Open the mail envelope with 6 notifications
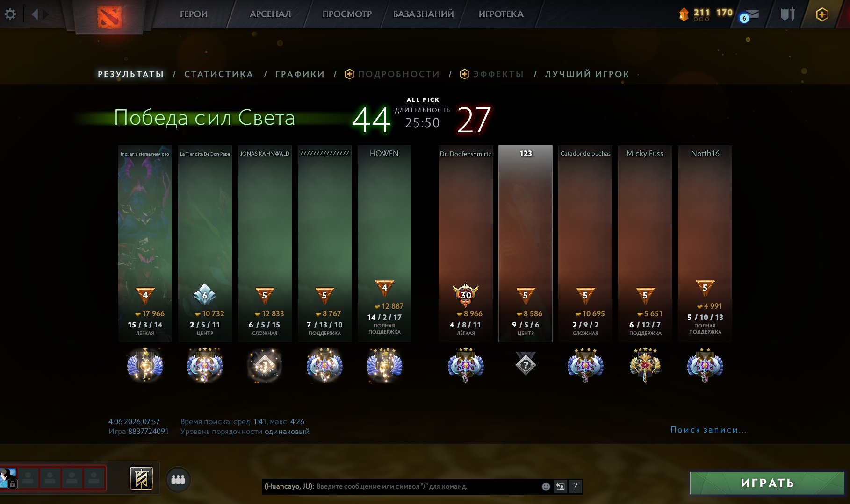Viewport: 850px width, 504px height. (x=749, y=16)
